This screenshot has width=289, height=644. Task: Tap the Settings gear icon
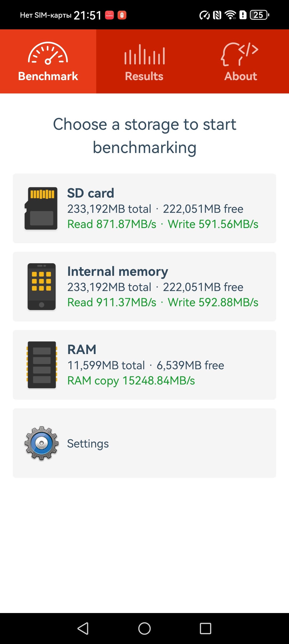point(42,443)
